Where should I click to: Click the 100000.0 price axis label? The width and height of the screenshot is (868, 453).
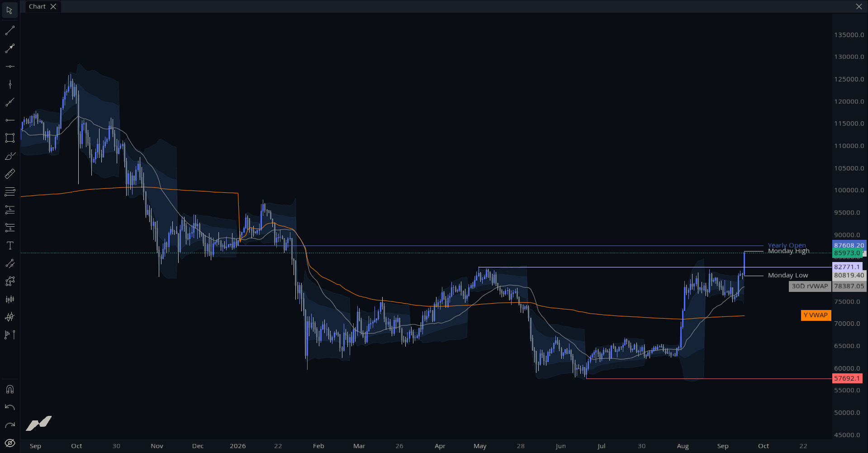[849, 190]
